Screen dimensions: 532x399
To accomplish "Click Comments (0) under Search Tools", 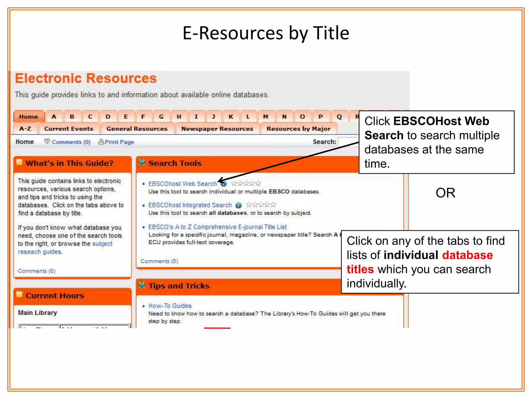I will [159, 261].
